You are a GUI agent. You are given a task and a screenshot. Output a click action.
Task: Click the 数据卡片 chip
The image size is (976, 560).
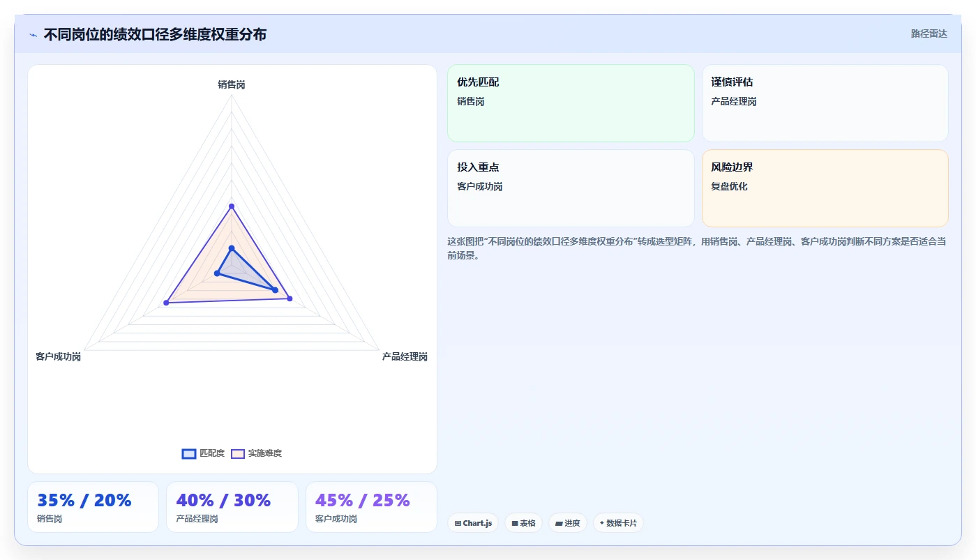[618, 523]
